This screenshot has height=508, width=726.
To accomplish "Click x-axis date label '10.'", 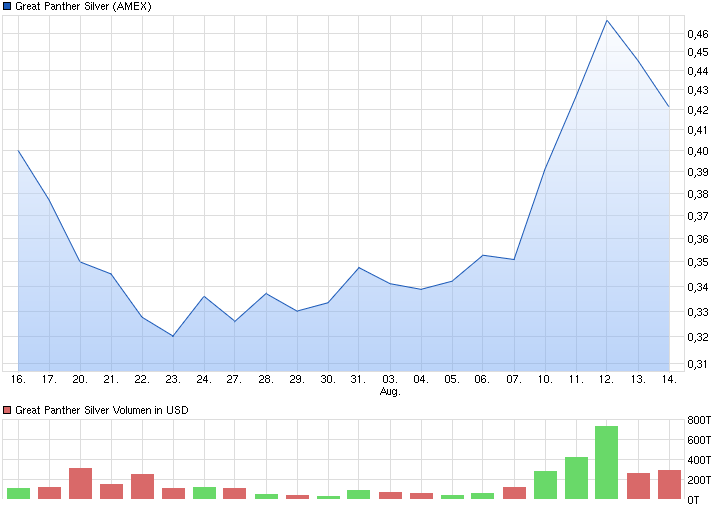I will (x=545, y=379).
